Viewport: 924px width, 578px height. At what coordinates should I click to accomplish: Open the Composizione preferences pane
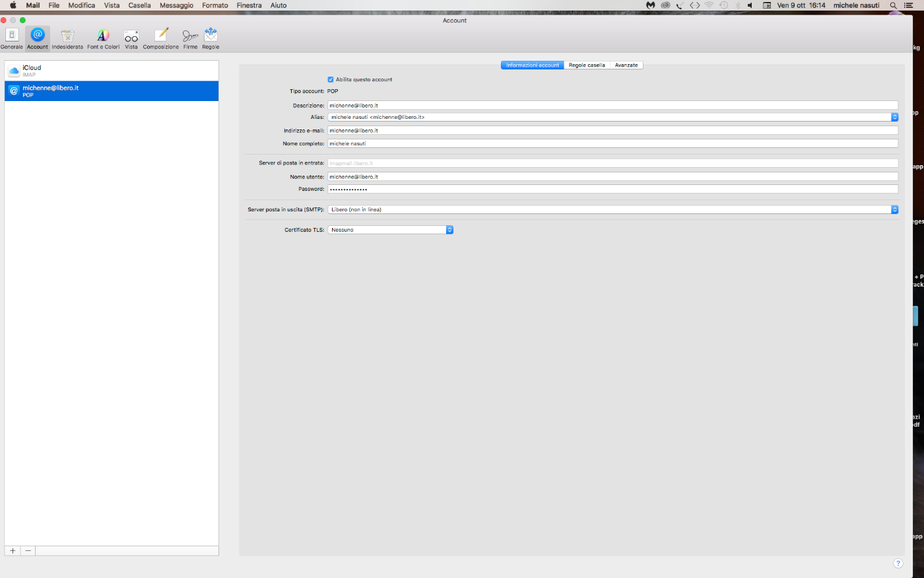point(161,38)
